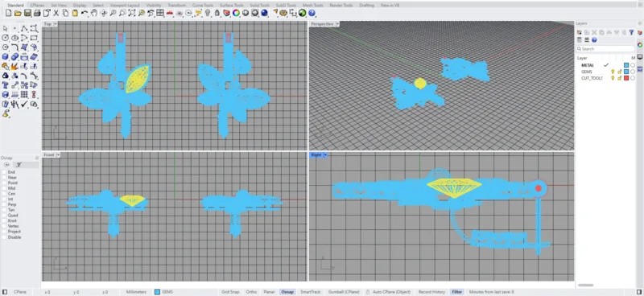
Task: Open the Curve Tools tab
Action: (203, 6)
